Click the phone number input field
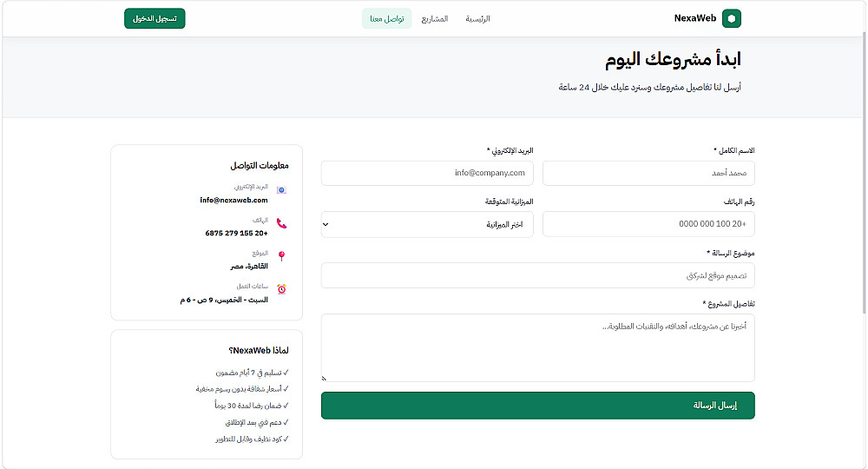 648,224
